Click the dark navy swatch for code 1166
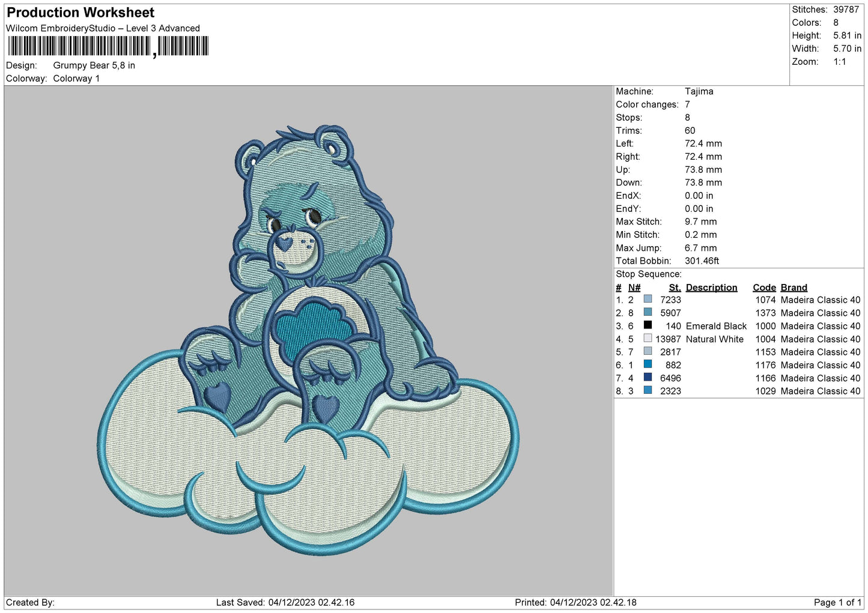This screenshot has width=868, height=613. tap(648, 378)
